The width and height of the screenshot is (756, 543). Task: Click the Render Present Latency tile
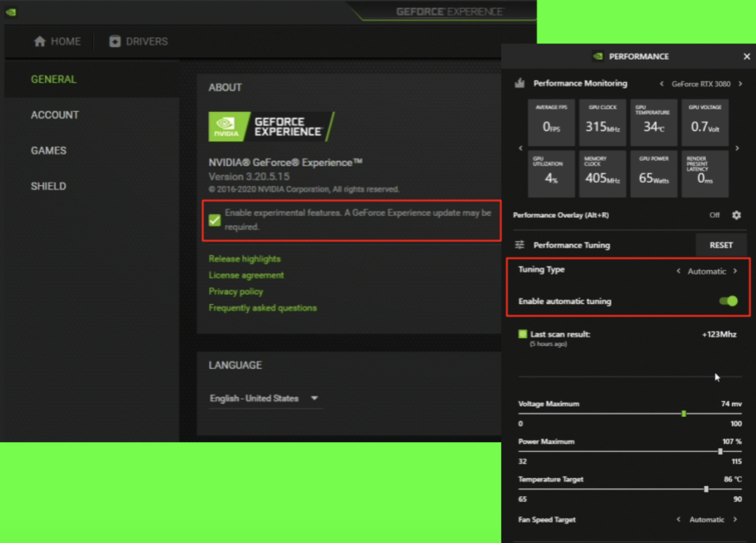click(x=705, y=174)
